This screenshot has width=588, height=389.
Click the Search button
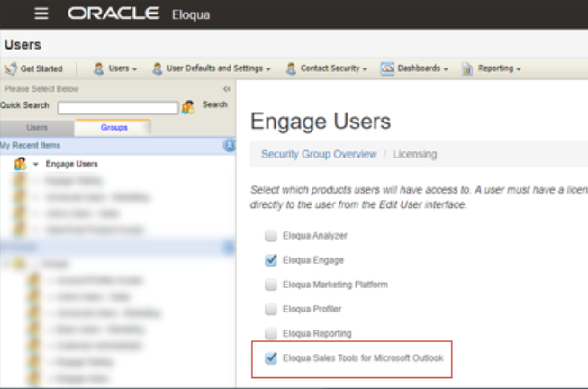(215, 104)
